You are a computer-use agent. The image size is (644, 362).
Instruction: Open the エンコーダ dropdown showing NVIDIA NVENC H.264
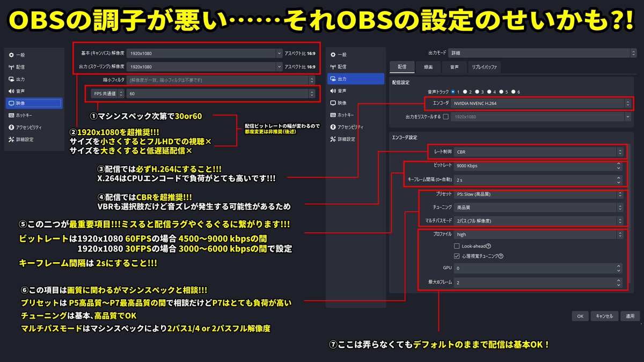click(x=540, y=102)
